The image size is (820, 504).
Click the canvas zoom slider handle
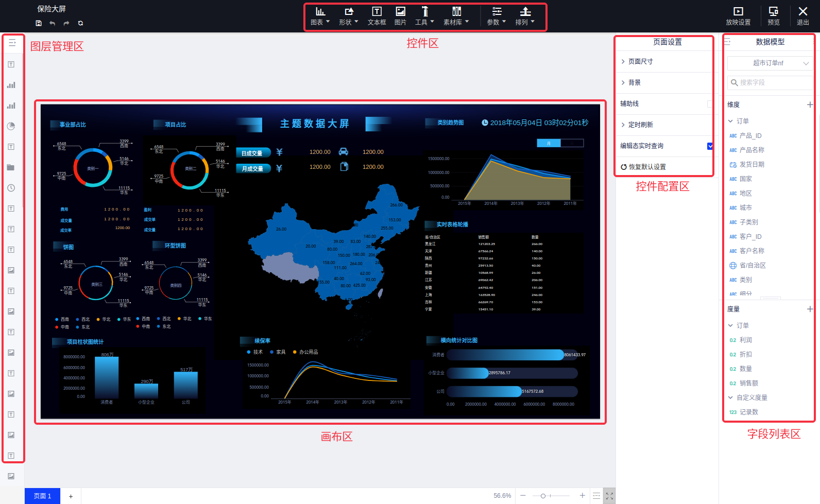pyautogui.click(x=543, y=496)
